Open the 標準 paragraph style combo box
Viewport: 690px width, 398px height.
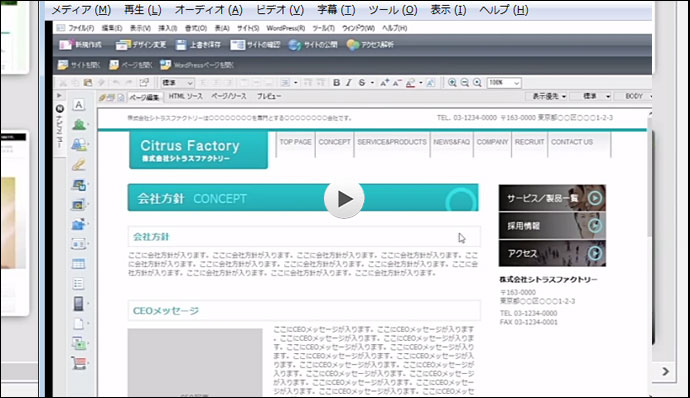177,82
